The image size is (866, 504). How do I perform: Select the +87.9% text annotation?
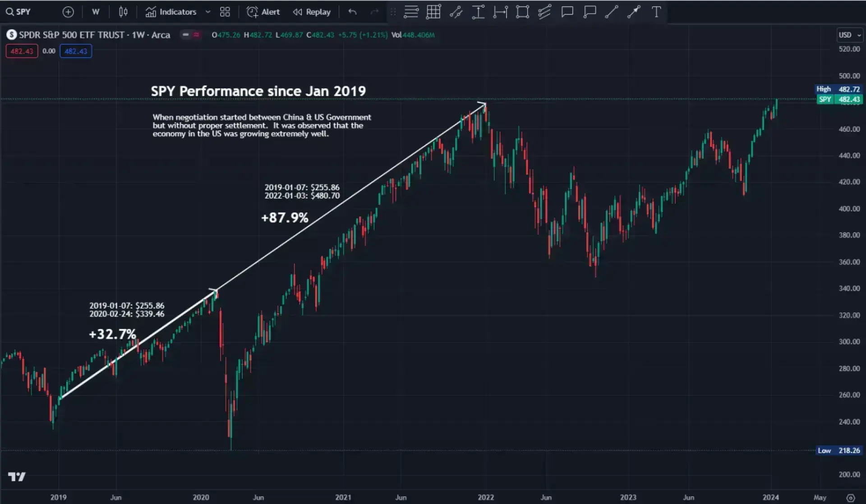pyautogui.click(x=285, y=218)
